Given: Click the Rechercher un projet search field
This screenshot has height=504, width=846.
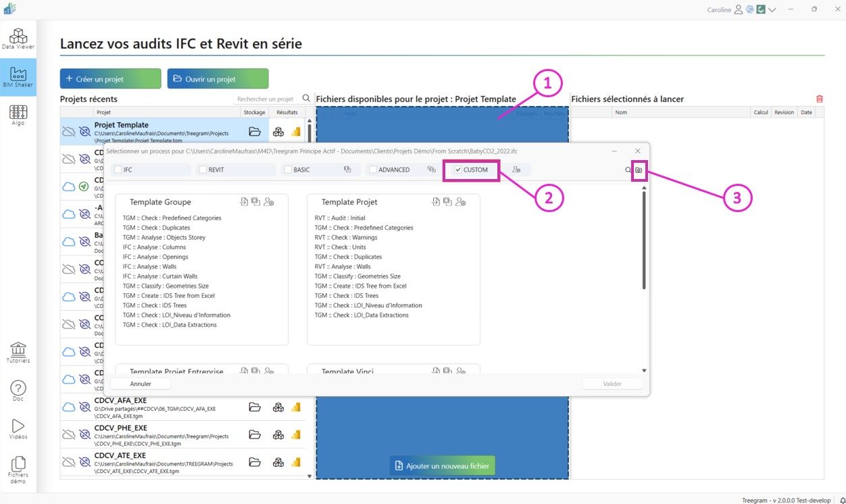Looking at the screenshot, I should point(267,99).
